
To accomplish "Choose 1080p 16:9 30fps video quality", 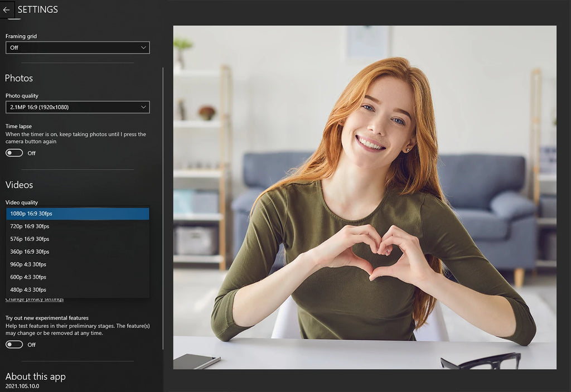I will click(x=78, y=214).
